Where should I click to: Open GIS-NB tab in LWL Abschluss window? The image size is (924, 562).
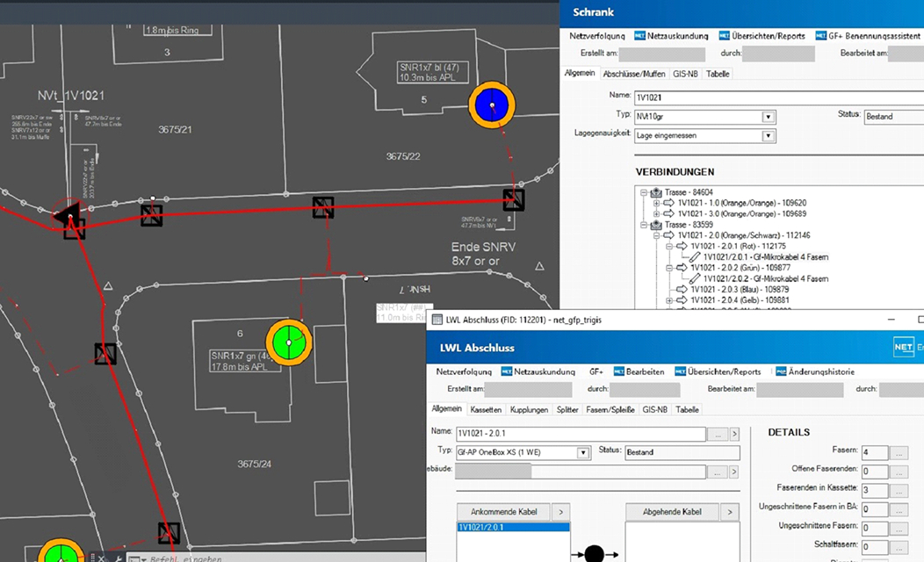(x=654, y=409)
